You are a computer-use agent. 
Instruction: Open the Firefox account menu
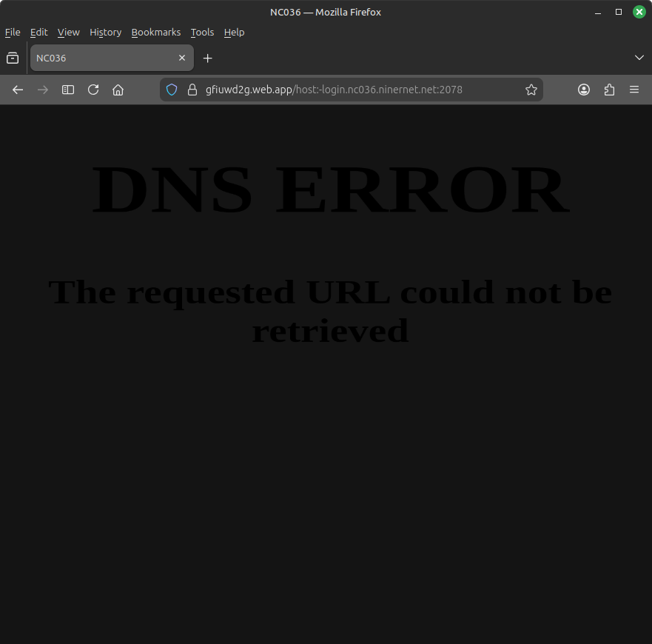click(x=584, y=90)
